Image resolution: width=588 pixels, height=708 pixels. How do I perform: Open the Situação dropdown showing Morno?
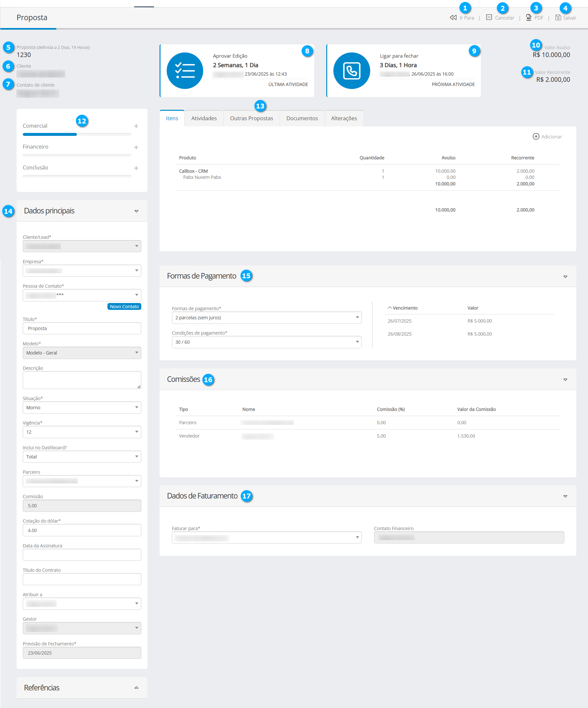coord(82,408)
